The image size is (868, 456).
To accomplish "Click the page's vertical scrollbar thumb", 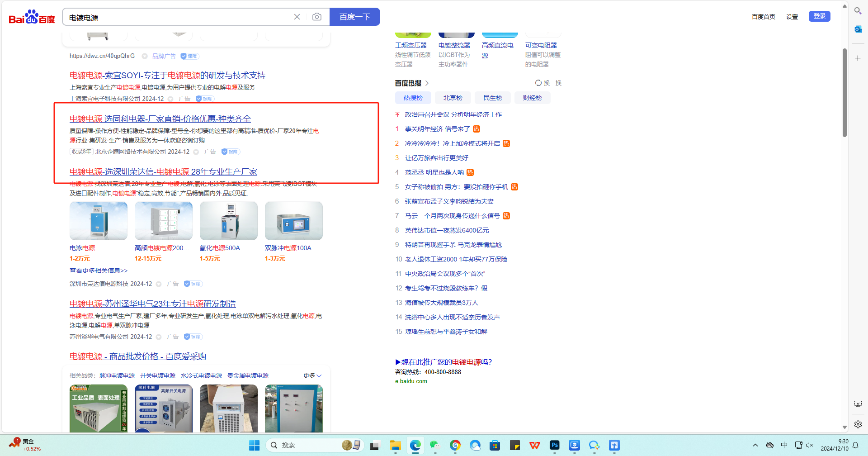I will [844, 92].
